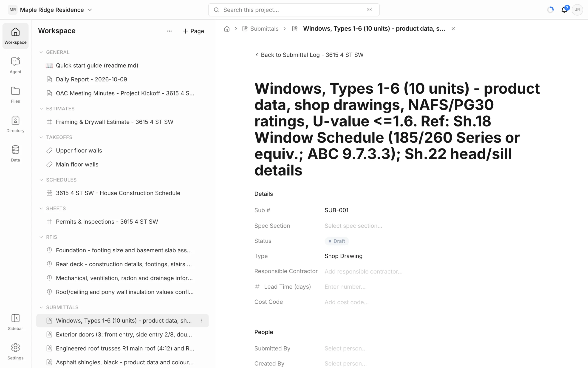The height and width of the screenshot is (368, 588).
Task: Open Maple Ridge Residence project dropdown
Action: pyautogui.click(x=56, y=10)
